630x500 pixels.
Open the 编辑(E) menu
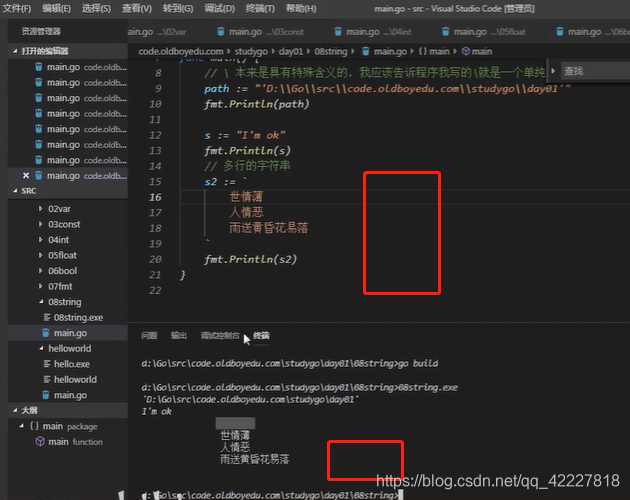57,8
